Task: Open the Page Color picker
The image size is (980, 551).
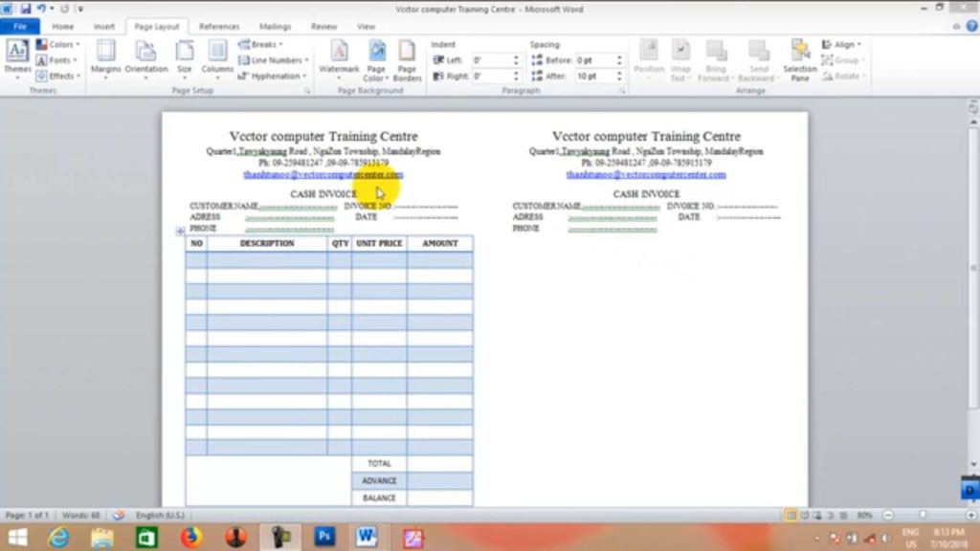Action: (x=376, y=60)
